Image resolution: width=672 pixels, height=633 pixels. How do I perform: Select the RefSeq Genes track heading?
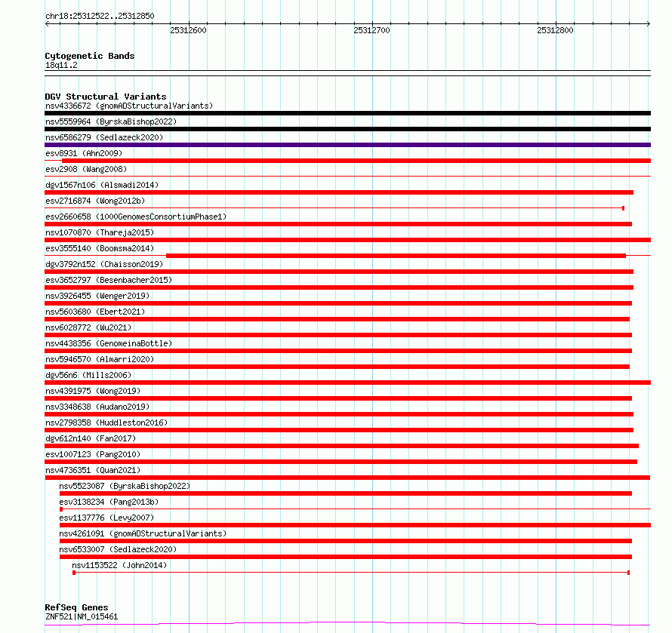(x=76, y=607)
